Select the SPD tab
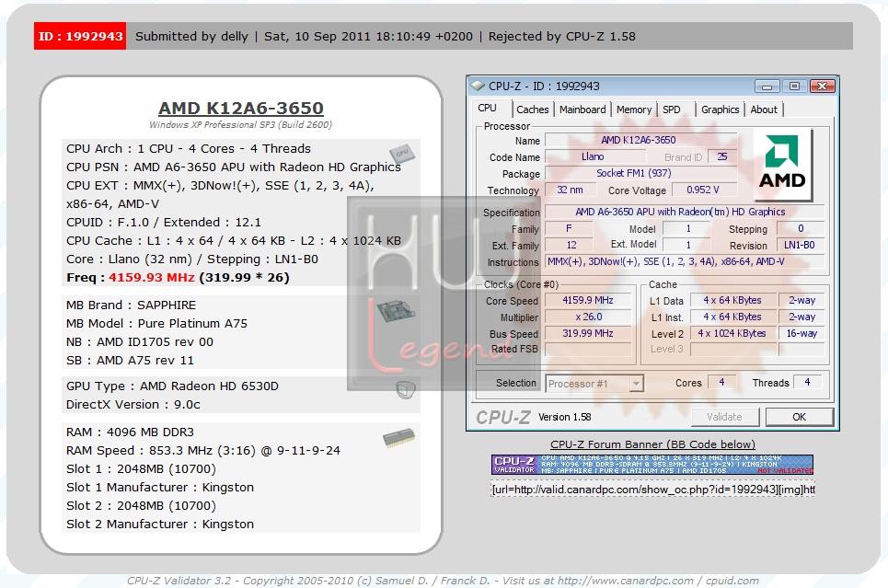This screenshot has height=588, width=888. [672, 110]
